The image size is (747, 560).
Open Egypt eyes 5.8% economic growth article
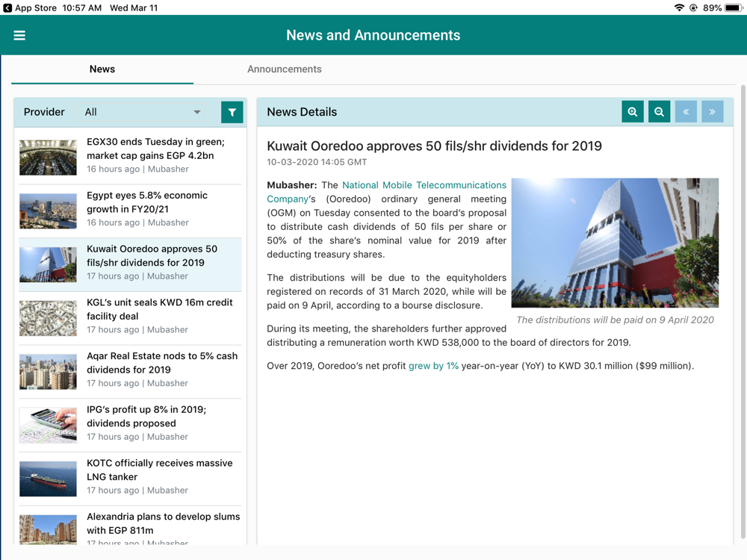coord(130,211)
